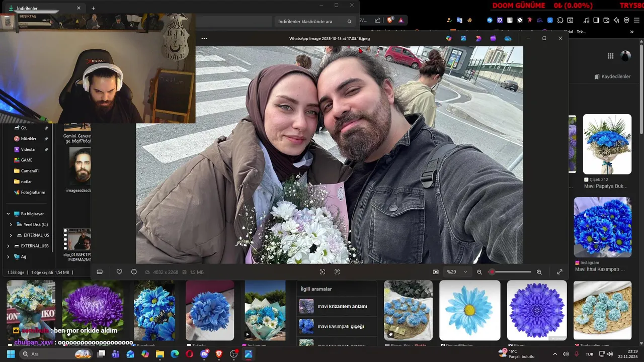Search in İndirilenler folder field
This screenshot has height=362, width=644.
(x=315, y=22)
